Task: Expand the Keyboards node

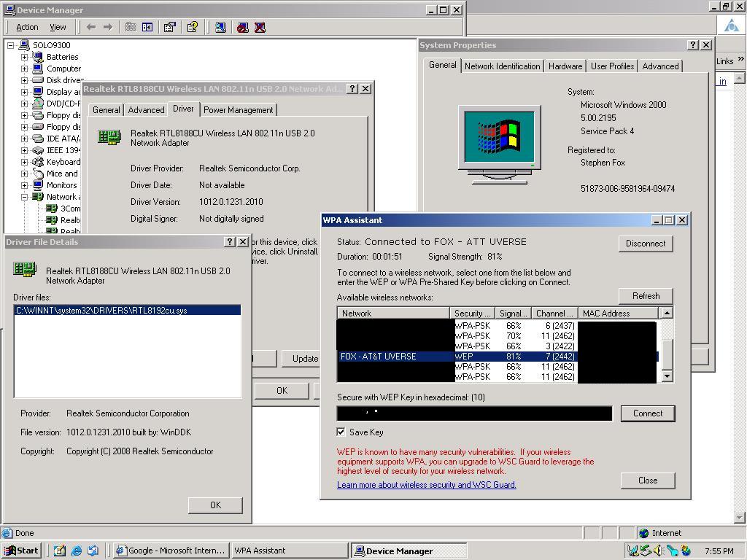Action: coord(24,162)
